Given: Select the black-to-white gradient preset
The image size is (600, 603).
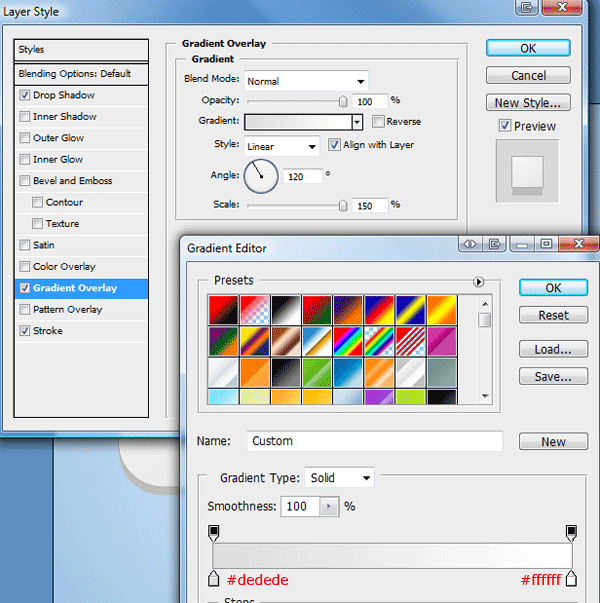Looking at the screenshot, I should click(x=286, y=310).
